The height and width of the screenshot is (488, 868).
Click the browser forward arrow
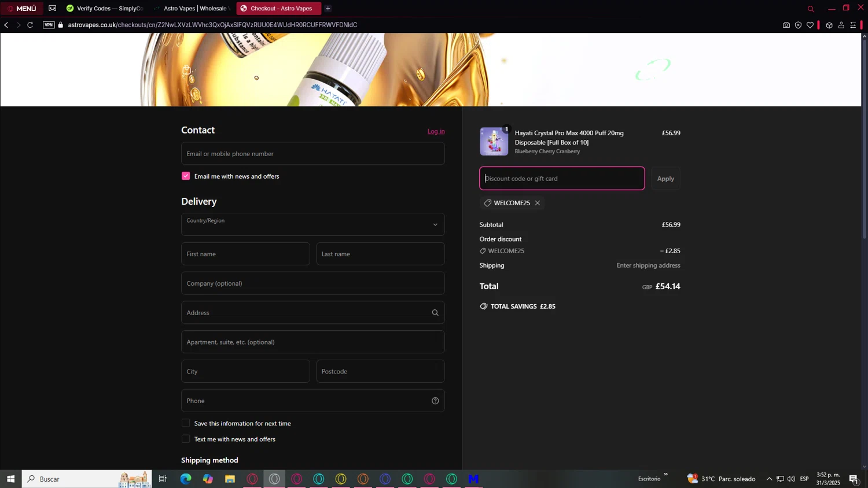[19, 25]
